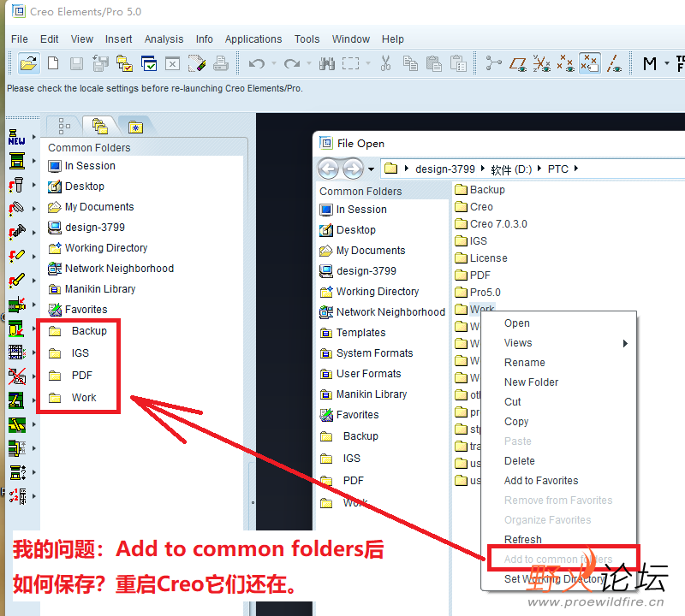This screenshot has height=616, width=685.
Task: Click the Undo arrow icon
Action: 257,64
